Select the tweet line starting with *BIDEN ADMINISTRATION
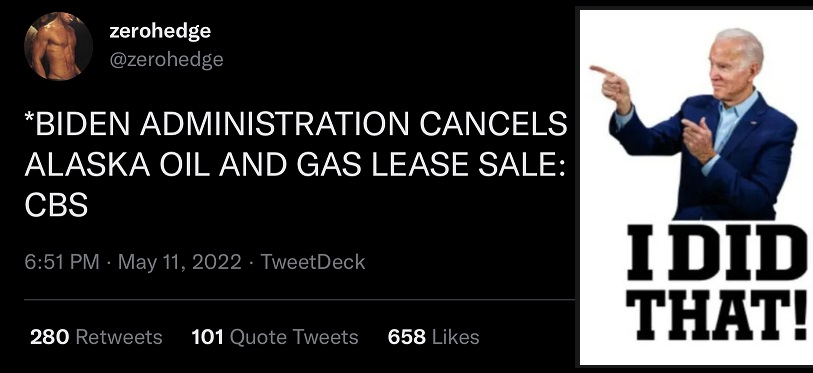The image size is (813, 373). (x=296, y=123)
